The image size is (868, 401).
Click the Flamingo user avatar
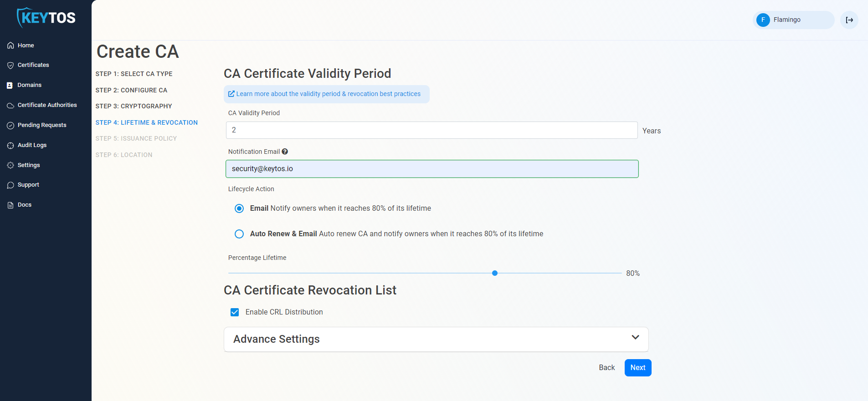[x=763, y=20]
